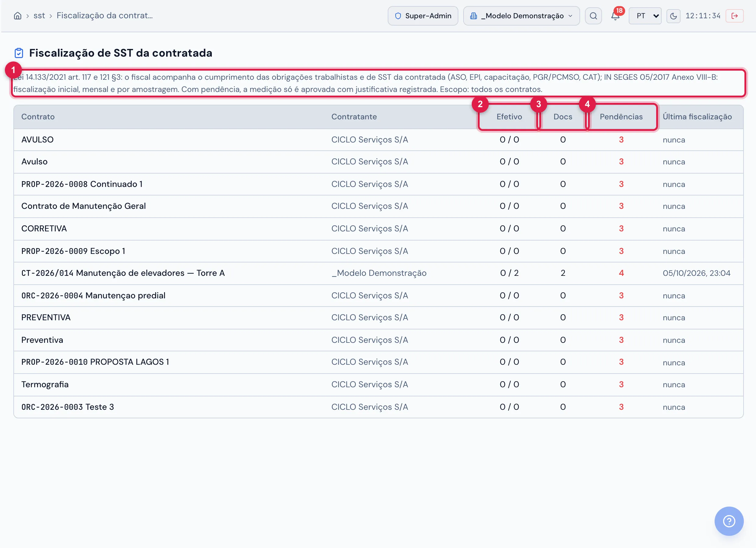The image size is (756, 548).
Task: Expand the _Modelo Demonstração organization selector
Action: (521, 16)
